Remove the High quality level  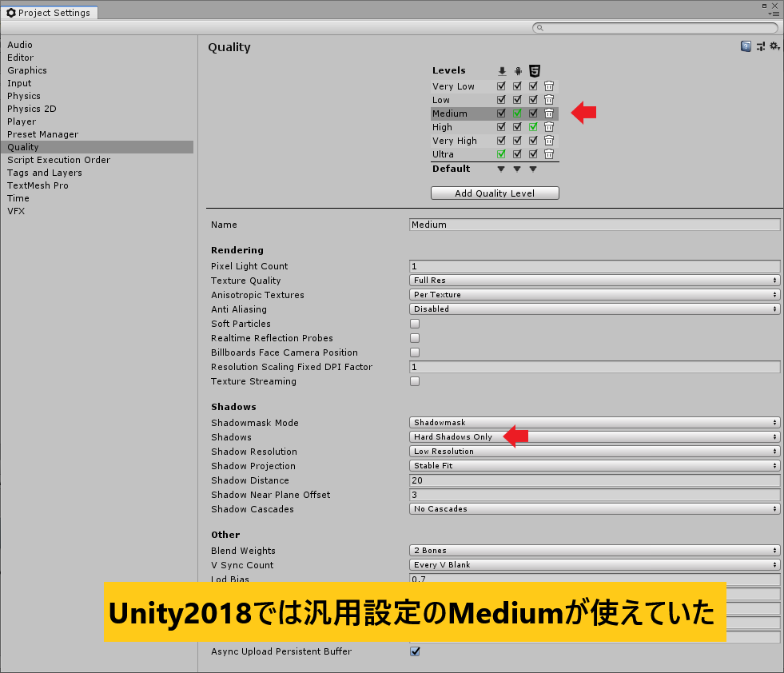(x=549, y=126)
